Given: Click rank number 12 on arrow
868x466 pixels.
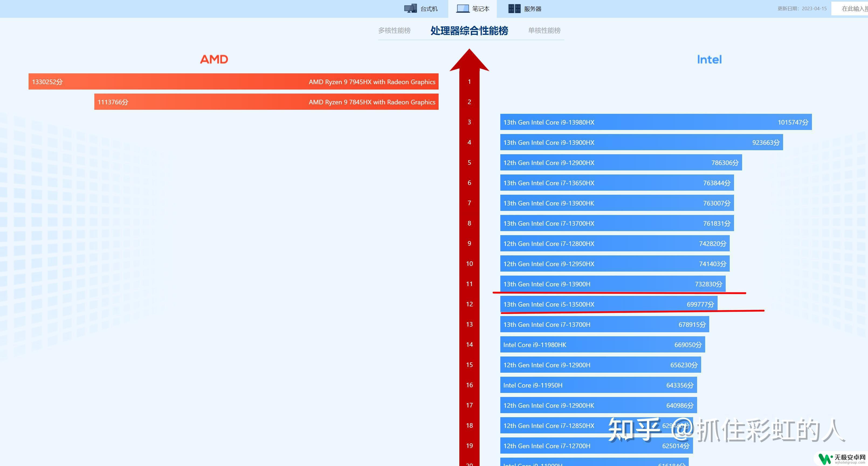Looking at the screenshot, I should click(x=469, y=304).
